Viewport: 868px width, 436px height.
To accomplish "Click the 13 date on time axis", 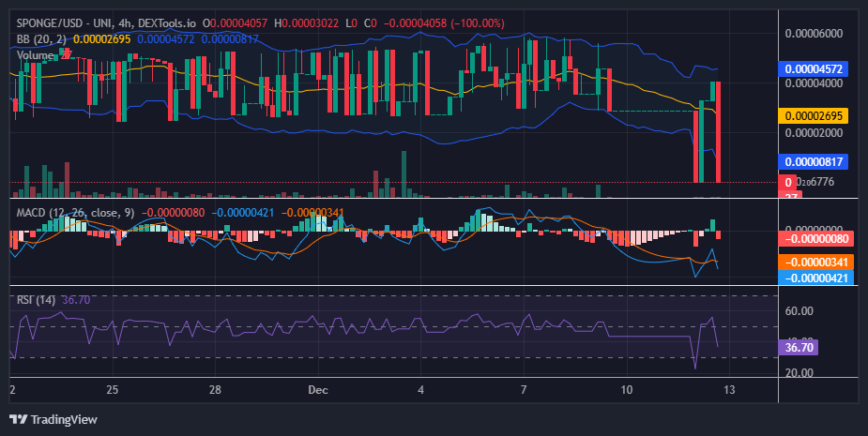I will (x=730, y=389).
